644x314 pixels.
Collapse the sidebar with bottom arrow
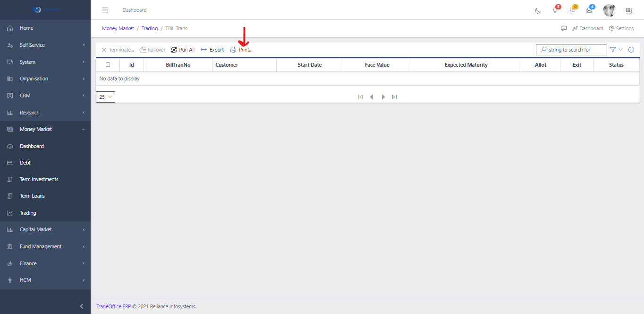(82, 306)
